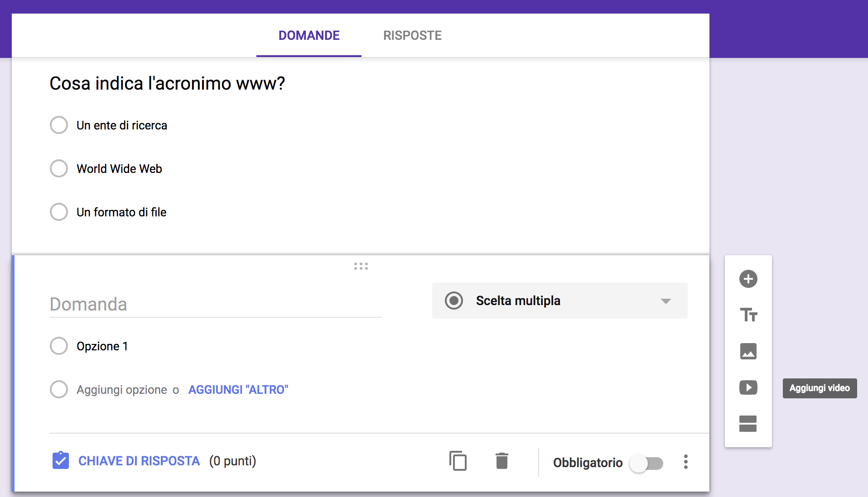Image resolution: width=868 pixels, height=497 pixels.
Task: Click Aggiungi opzione to add an option
Action: click(x=122, y=390)
